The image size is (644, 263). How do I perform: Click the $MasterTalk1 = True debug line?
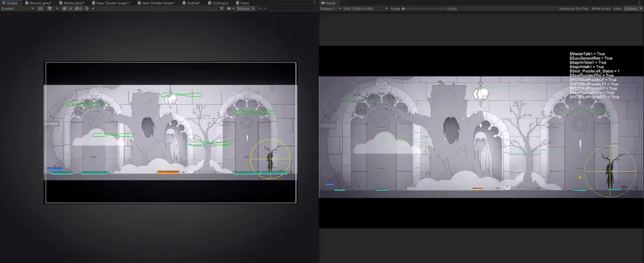pos(587,54)
